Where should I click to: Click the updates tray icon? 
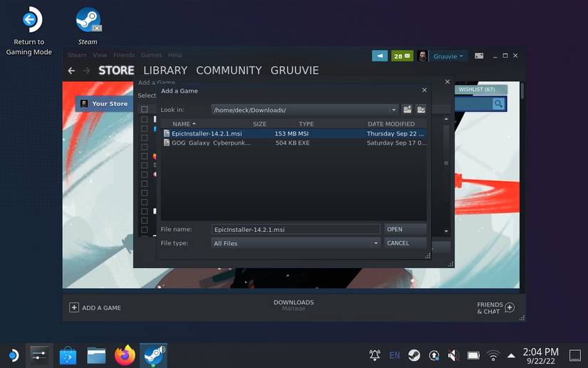tap(434, 355)
